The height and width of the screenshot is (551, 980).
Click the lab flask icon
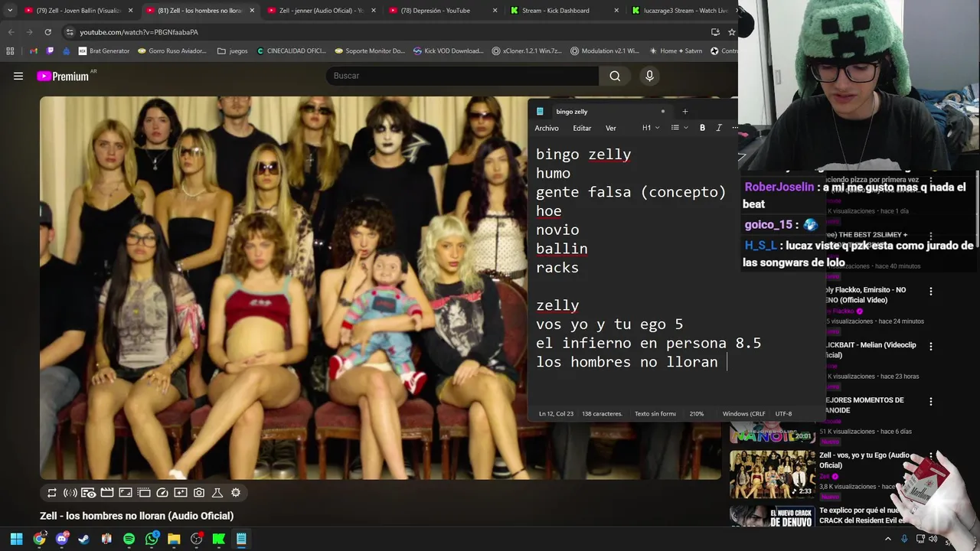click(217, 493)
